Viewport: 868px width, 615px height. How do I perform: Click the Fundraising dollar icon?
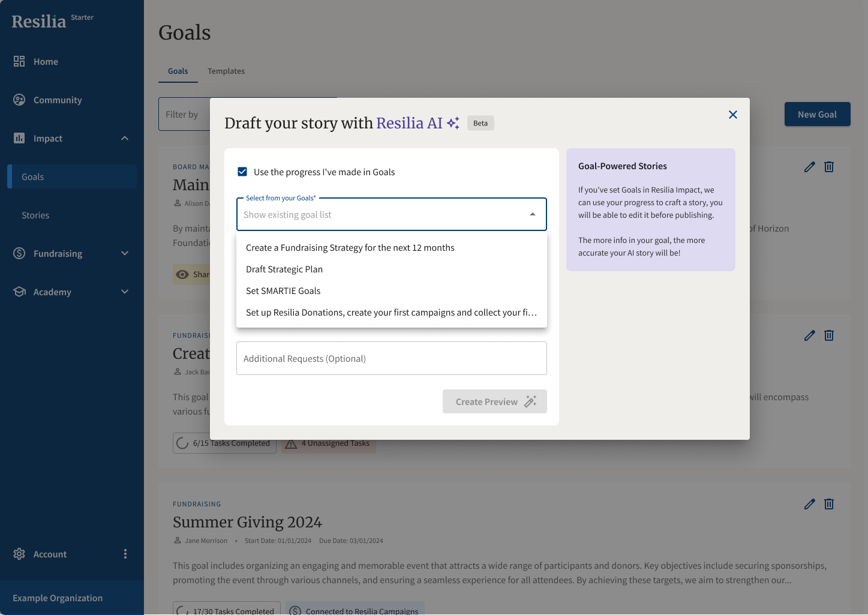click(x=19, y=253)
